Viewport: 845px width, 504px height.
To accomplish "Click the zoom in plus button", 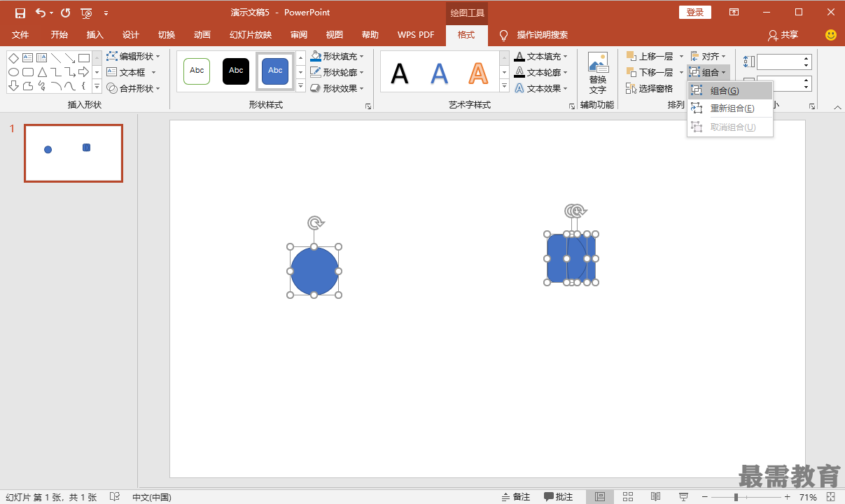I will tap(788, 497).
